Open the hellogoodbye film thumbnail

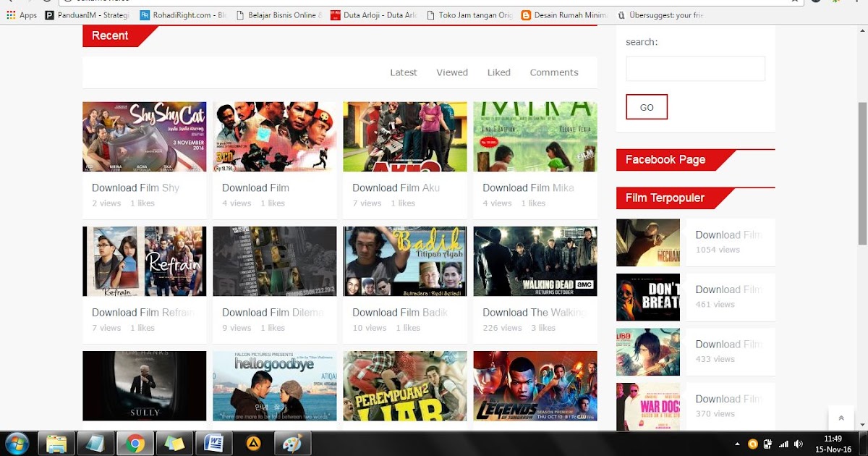coord(275,386)
